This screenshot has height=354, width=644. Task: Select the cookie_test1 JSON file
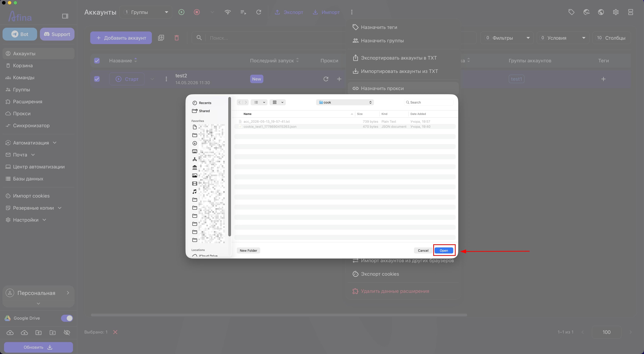345,126
